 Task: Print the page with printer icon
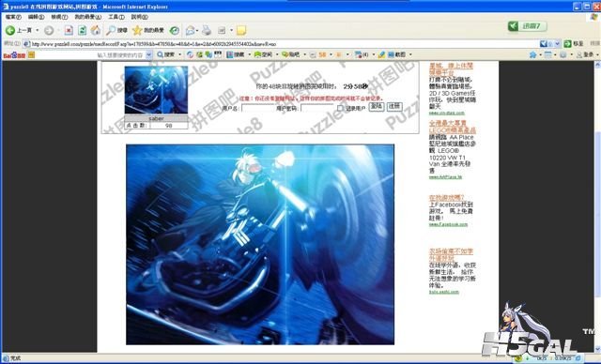207,30
